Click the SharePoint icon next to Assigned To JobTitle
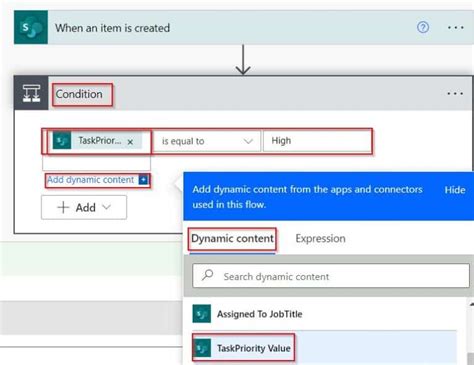This screenshot has height=365, width=474. (x=202, y=314)
